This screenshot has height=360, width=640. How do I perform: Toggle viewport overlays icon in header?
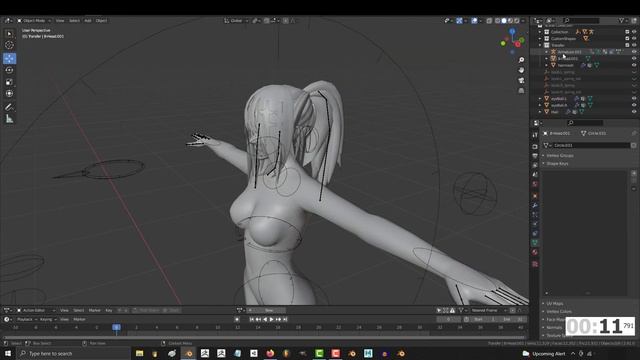click(x=474, y=20)
